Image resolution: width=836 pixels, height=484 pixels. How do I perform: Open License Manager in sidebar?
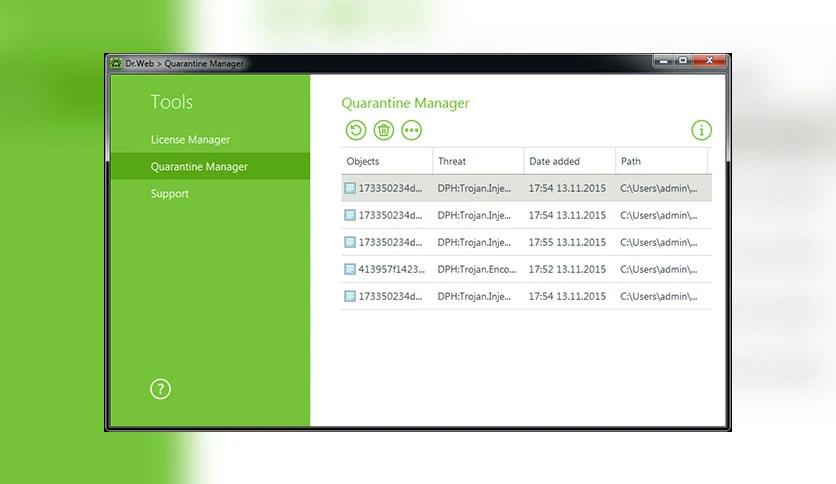(x=190, y=140)
